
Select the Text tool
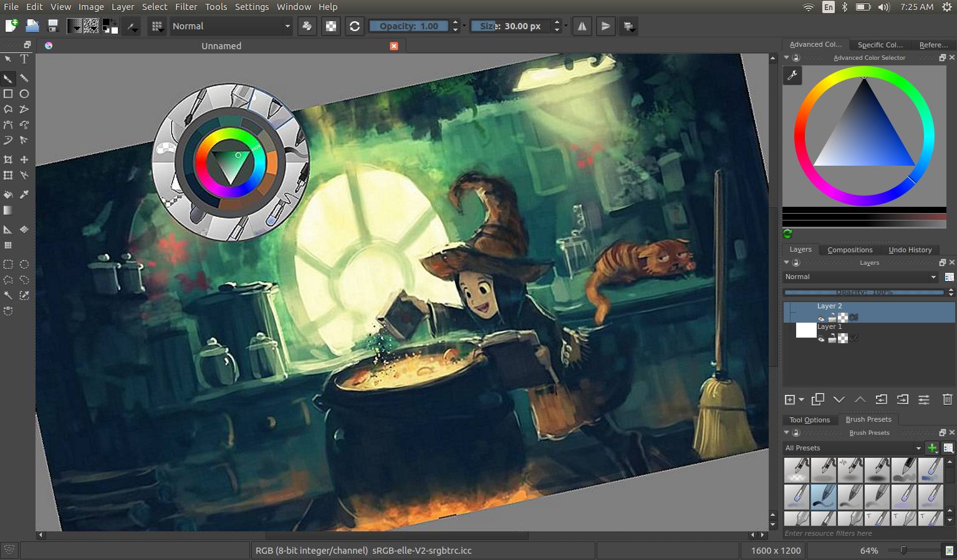[x=24, y=59]
